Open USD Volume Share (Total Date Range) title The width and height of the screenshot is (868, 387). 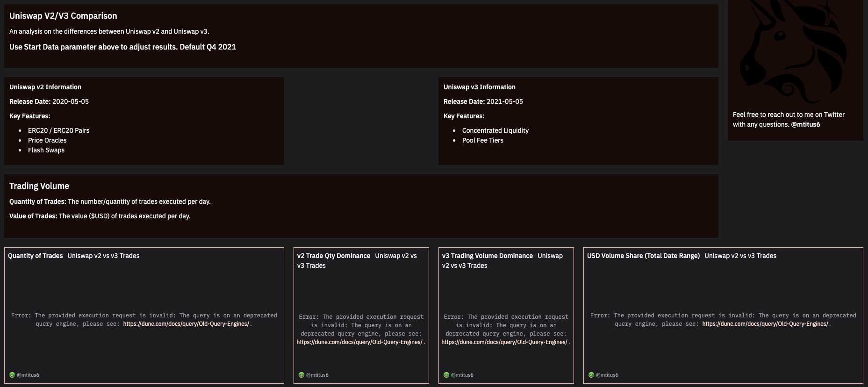pyautogui.click(x=643, y=256)
